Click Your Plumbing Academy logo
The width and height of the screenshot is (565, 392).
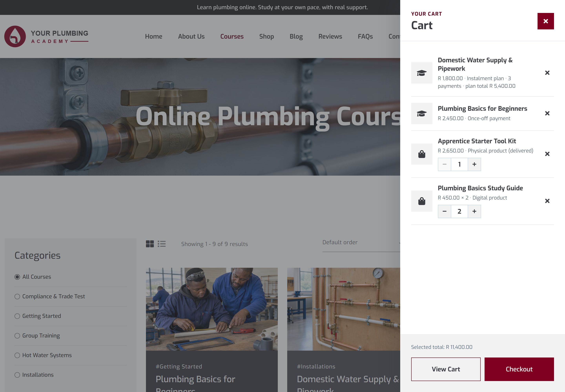[46, 36]
